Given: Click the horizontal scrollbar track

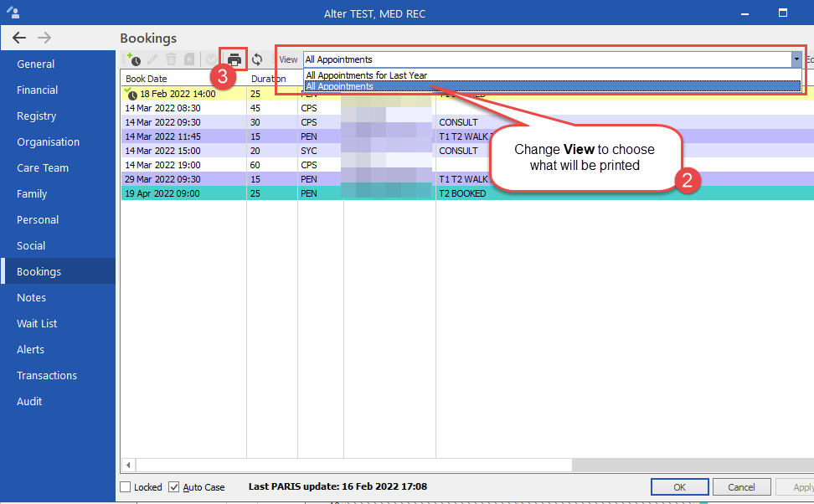Looking at the screenshot, I should tap(693, 465).
